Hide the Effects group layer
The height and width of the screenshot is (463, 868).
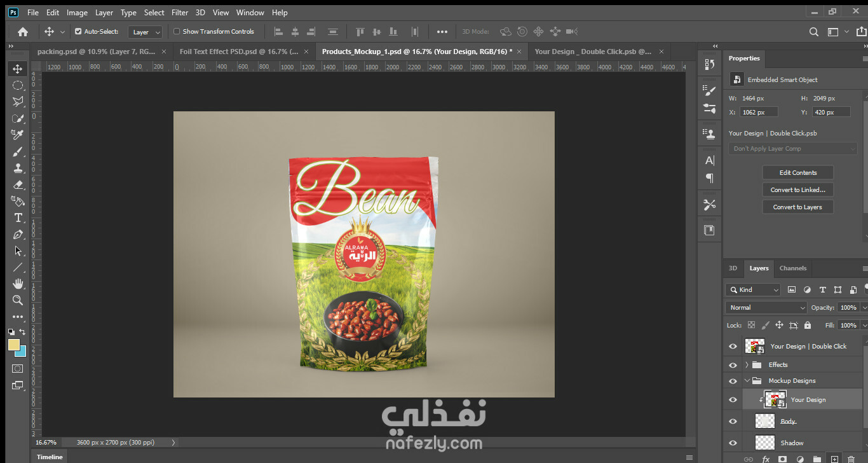click(733, 365)
